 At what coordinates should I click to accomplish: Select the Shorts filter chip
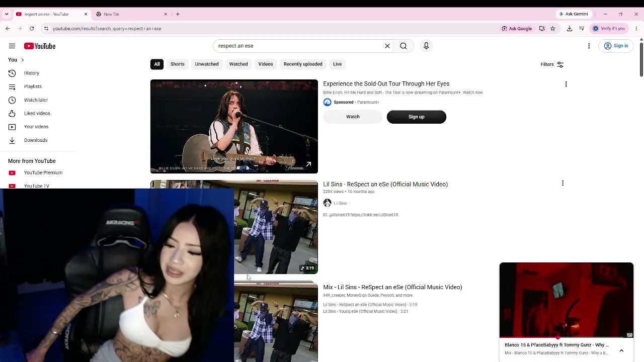click(177, 64)
